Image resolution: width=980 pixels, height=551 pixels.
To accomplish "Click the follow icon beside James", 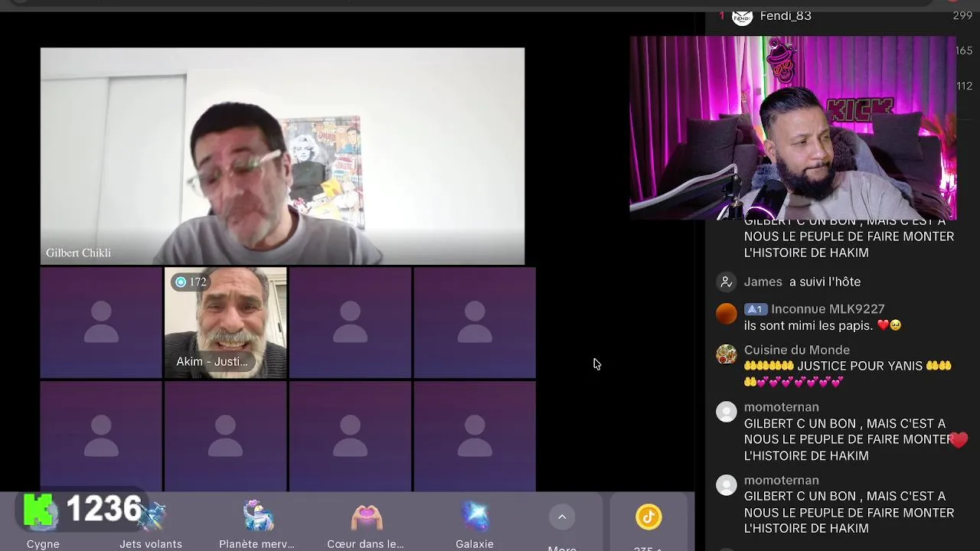I will pos(726,282).
